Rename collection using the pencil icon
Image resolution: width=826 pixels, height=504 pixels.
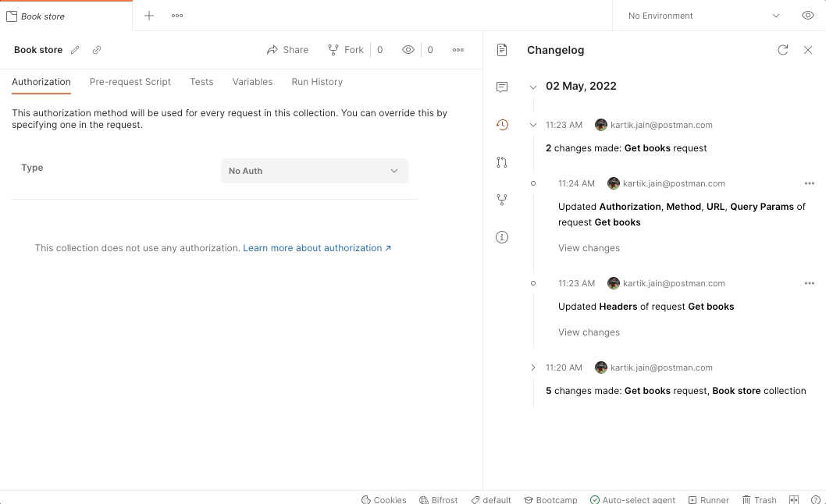point(74,49)
